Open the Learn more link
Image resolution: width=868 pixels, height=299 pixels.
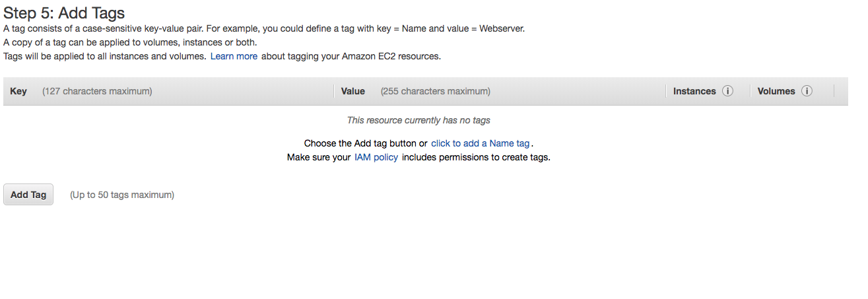234,56
